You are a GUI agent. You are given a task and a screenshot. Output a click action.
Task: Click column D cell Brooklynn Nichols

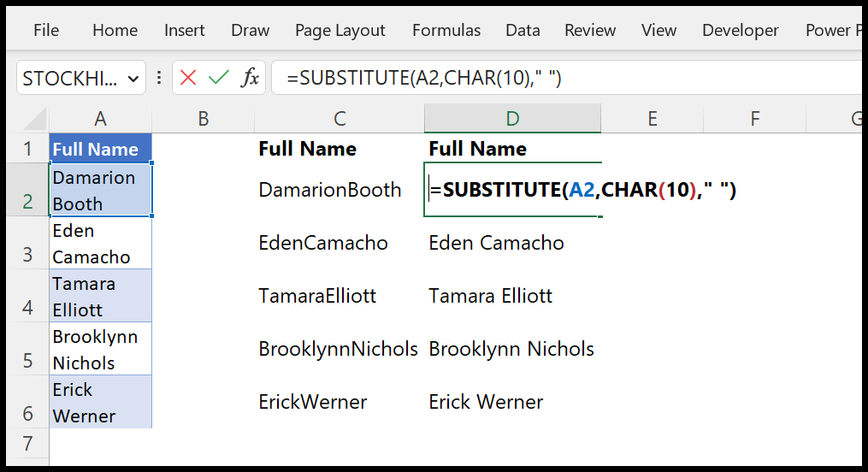512,349
